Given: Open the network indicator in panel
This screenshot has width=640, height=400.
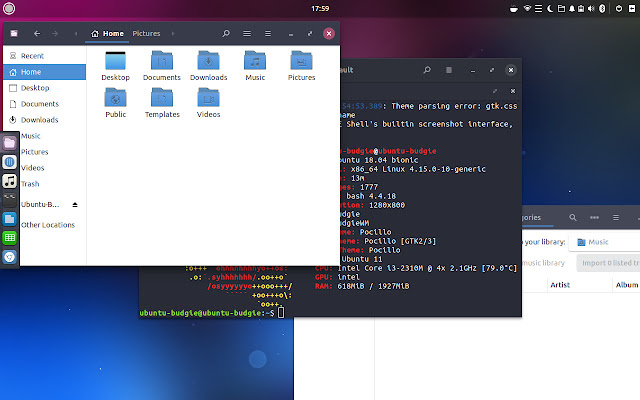Looking at the screenshot, I should pyautogui.click(x=527, y=9).
